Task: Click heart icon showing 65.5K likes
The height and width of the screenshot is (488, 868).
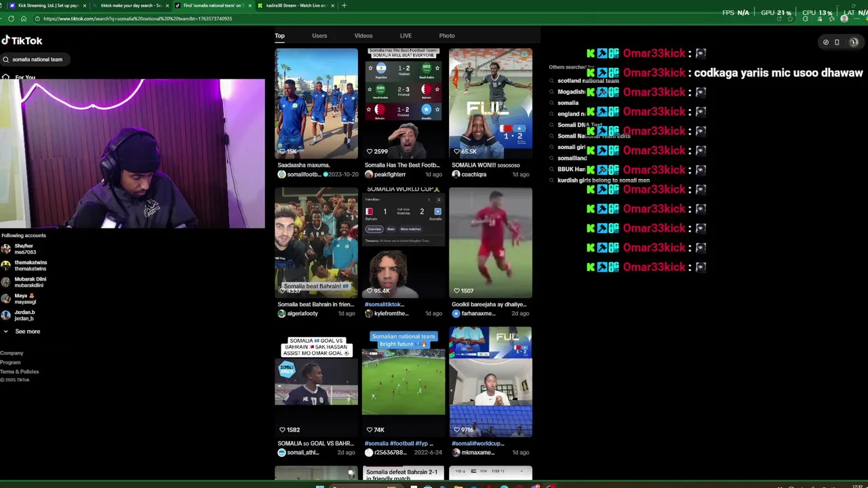Action: [x=456, y=152]
